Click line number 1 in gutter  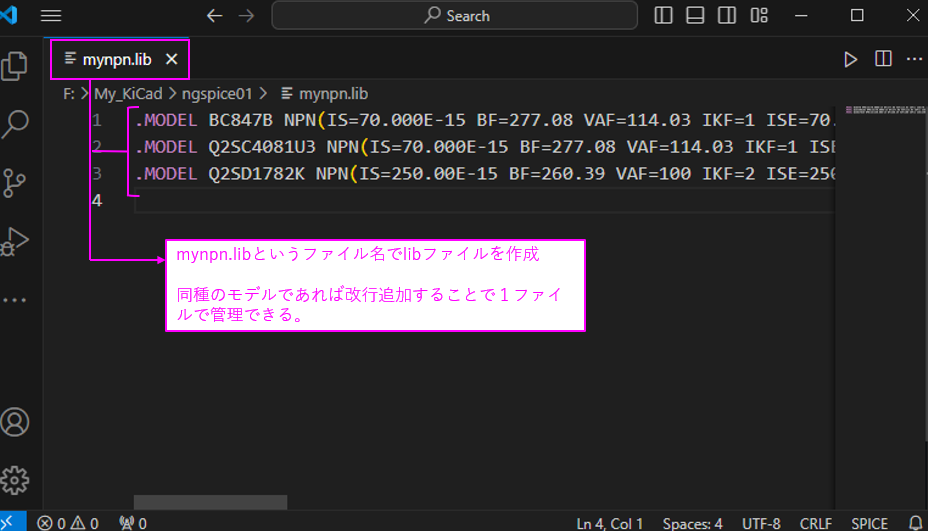point(97,120)
